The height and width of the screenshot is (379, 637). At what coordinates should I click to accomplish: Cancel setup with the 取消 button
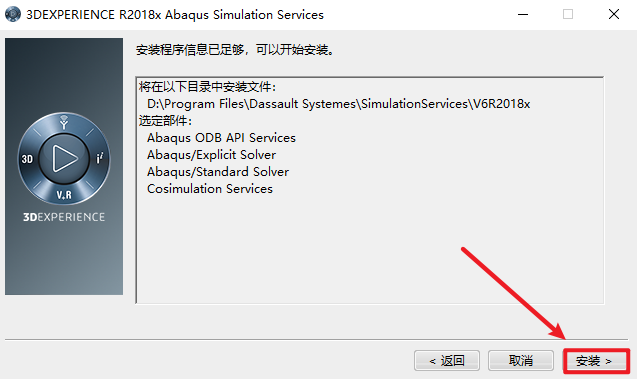click(x=521, y=360)
